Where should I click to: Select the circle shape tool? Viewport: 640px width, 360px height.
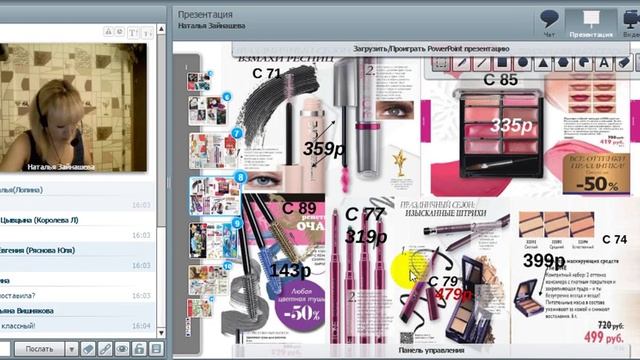point(522,63)
